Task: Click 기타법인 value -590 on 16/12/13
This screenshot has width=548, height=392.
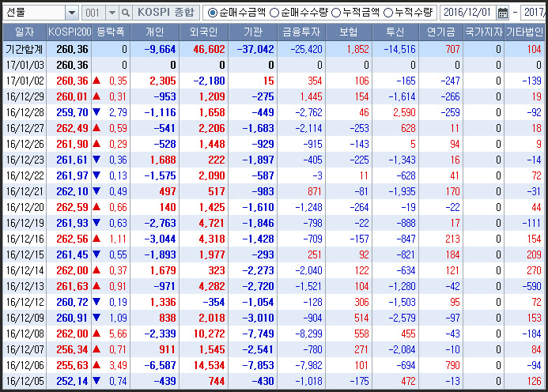Action: tap(531, 286)
